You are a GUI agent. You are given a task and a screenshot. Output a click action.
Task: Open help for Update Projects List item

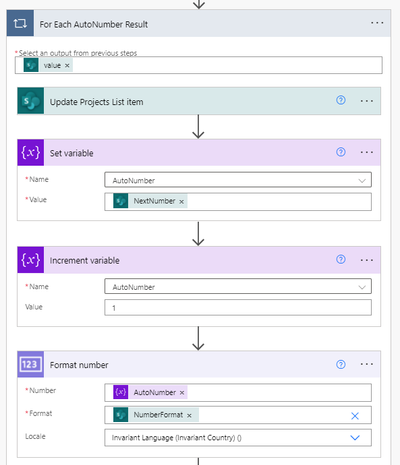pos(341,100)
